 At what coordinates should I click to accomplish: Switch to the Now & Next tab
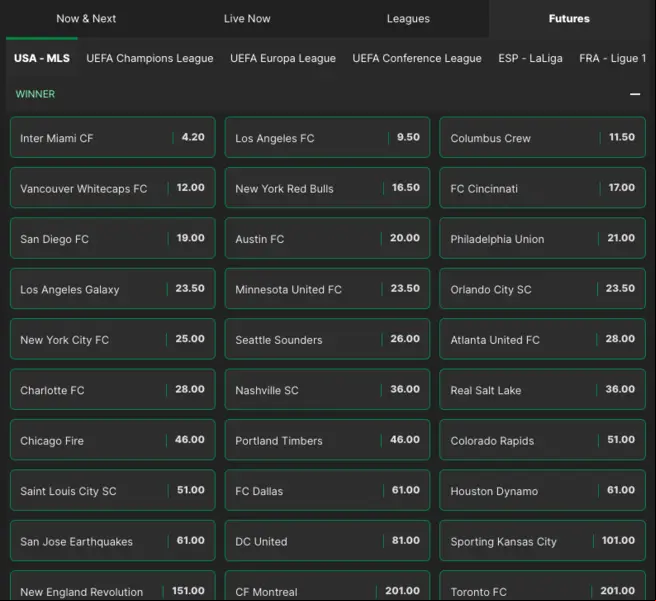[86, 19]
